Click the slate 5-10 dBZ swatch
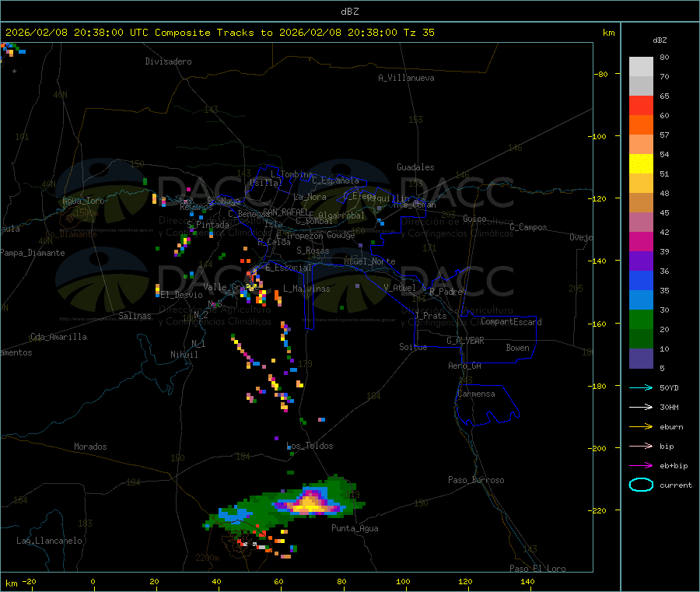The height and width of the screenshot is (592, 700). tap(641, 359)
